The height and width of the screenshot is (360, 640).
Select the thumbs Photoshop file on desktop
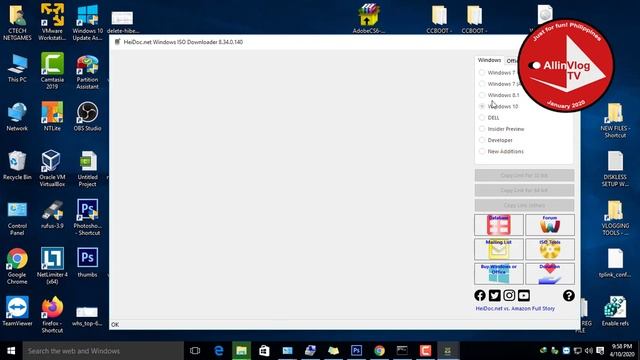tap(87, 263)
